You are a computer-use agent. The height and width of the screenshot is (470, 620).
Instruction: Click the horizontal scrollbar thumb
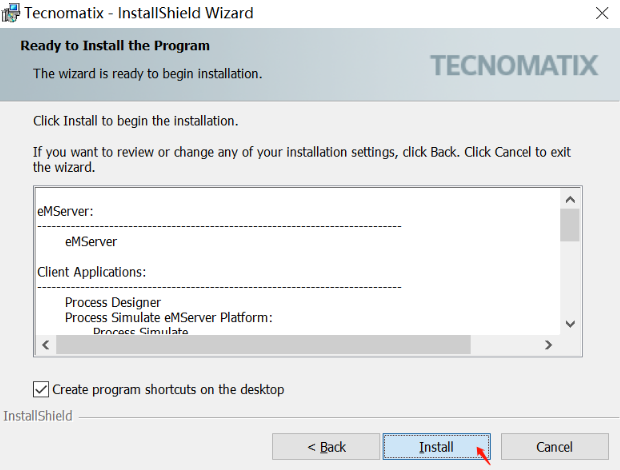tap(262, 344)
